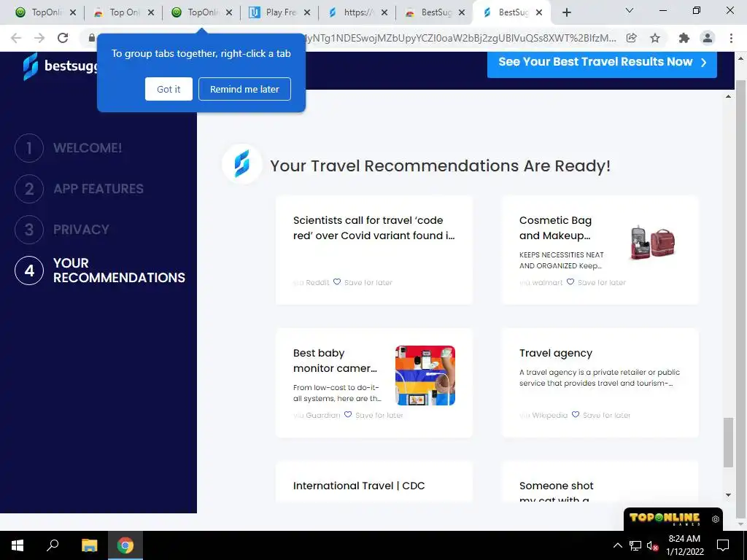Open a new tab with the plus button
Viewport: 747px width, 560px height.
(x=566, y=13)
